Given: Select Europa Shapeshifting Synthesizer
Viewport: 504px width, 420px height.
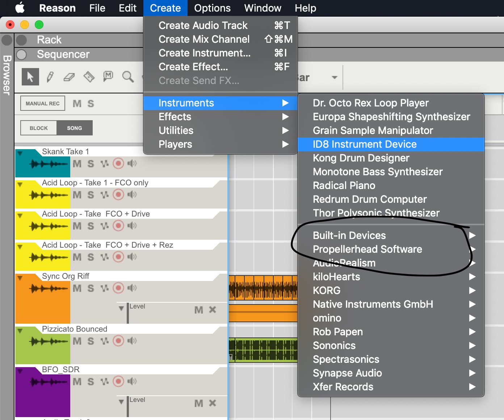Looking at the screenshot, I should (x=391, y=117).
